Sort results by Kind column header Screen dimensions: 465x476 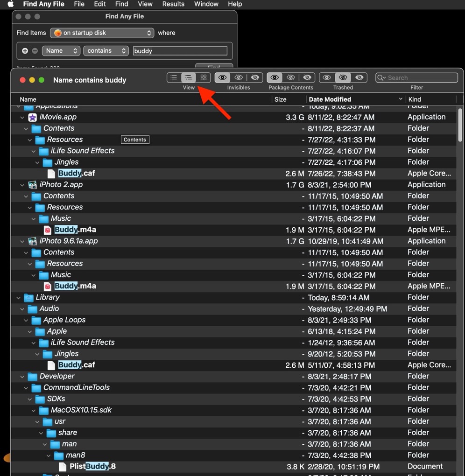click(431, 99)
